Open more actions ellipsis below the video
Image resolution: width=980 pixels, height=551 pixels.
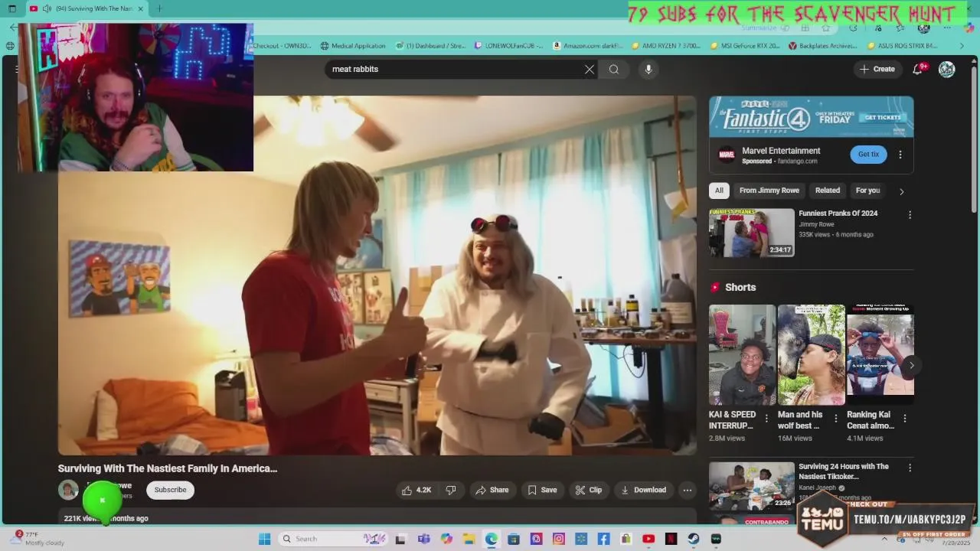(688, 490)
